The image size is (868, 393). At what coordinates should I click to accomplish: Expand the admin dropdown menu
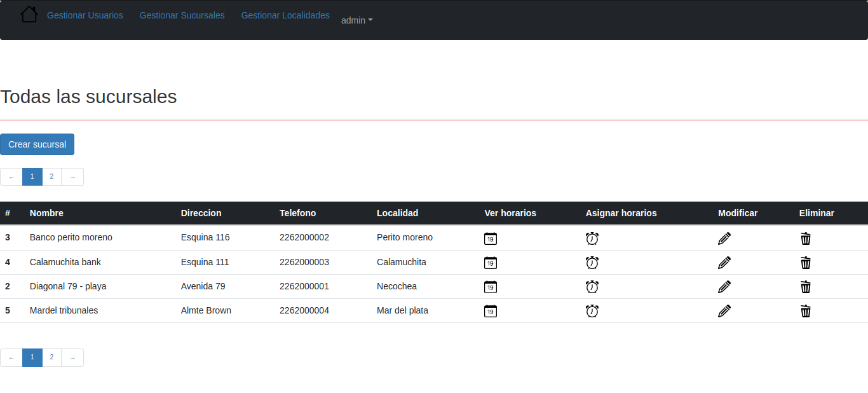tap(356, 20)
